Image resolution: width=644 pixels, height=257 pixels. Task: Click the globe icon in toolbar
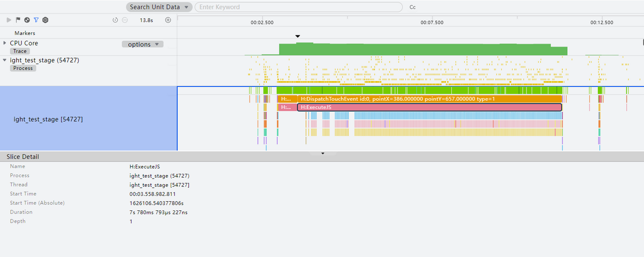tap(27, 20)
